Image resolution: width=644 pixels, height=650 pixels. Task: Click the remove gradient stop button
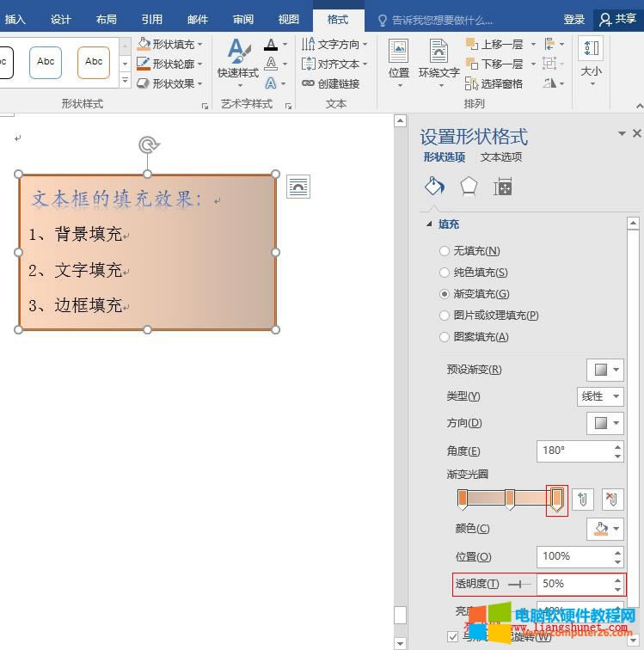pyautogui.click(x=612, y=500)
